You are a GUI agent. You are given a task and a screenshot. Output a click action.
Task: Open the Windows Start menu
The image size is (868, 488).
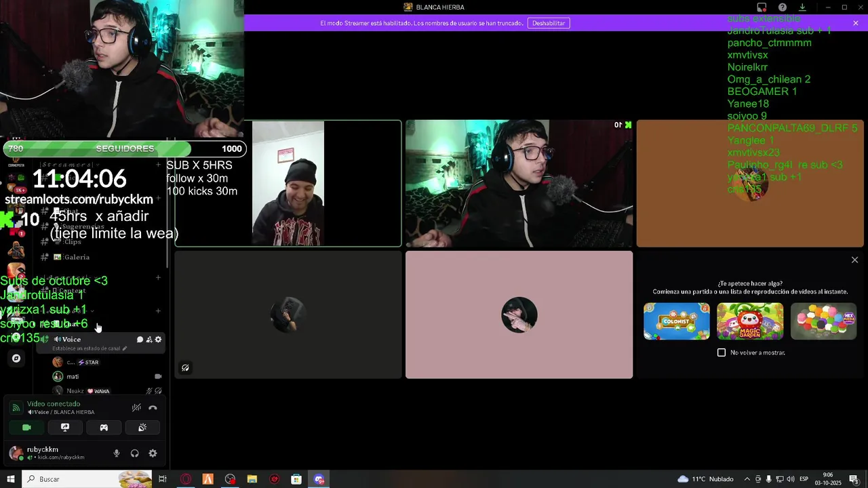[x=10, y=479]
